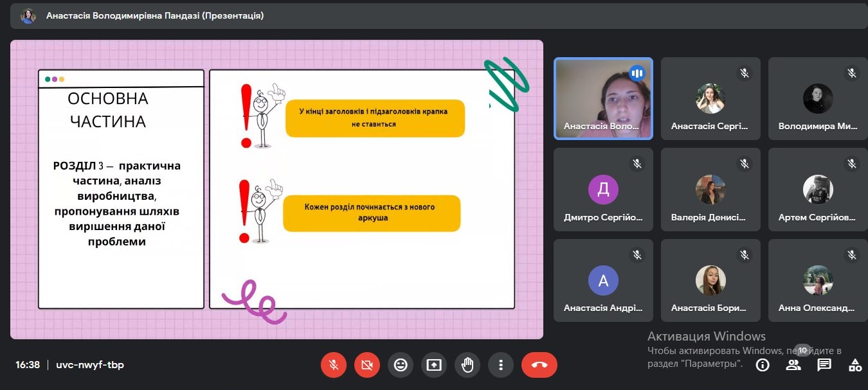This screenshot has width=868, height=390.
Task: Click the Present now screen share icon
Action: click(434, 365)
